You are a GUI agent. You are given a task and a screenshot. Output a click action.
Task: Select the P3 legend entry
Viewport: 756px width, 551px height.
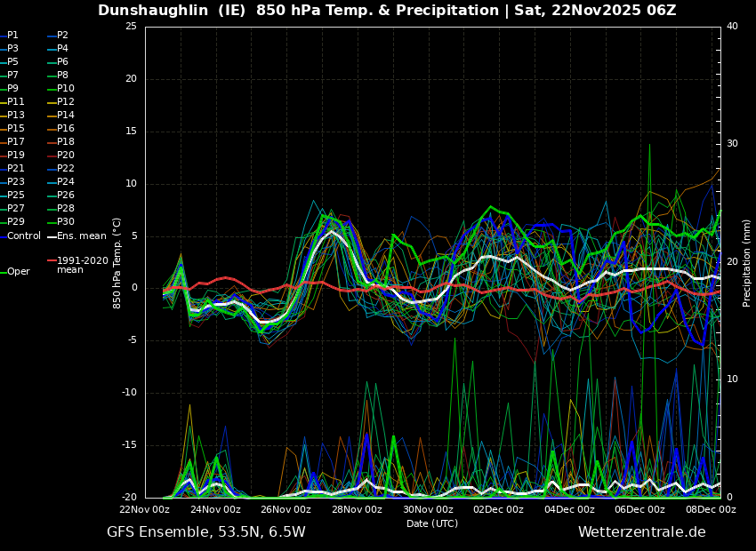(x=12, y=49)
